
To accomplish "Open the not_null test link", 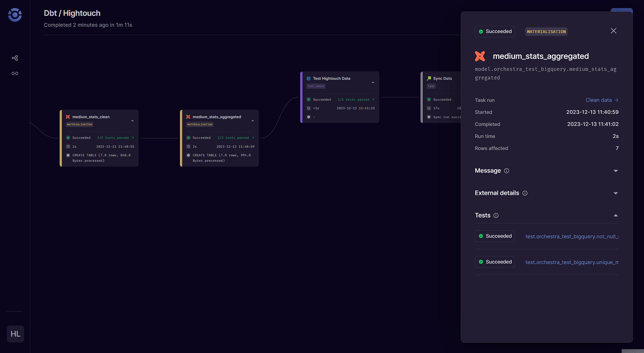I will click(572, 236).
